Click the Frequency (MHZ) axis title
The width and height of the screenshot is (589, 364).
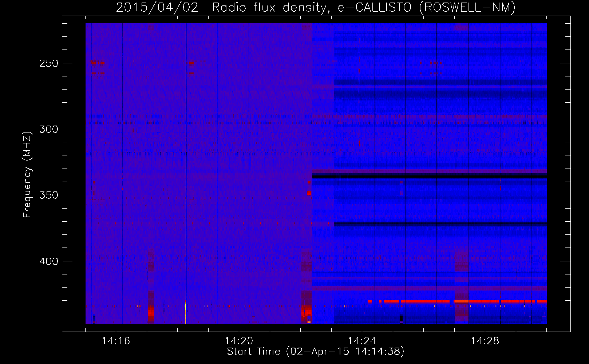point(27,174)
